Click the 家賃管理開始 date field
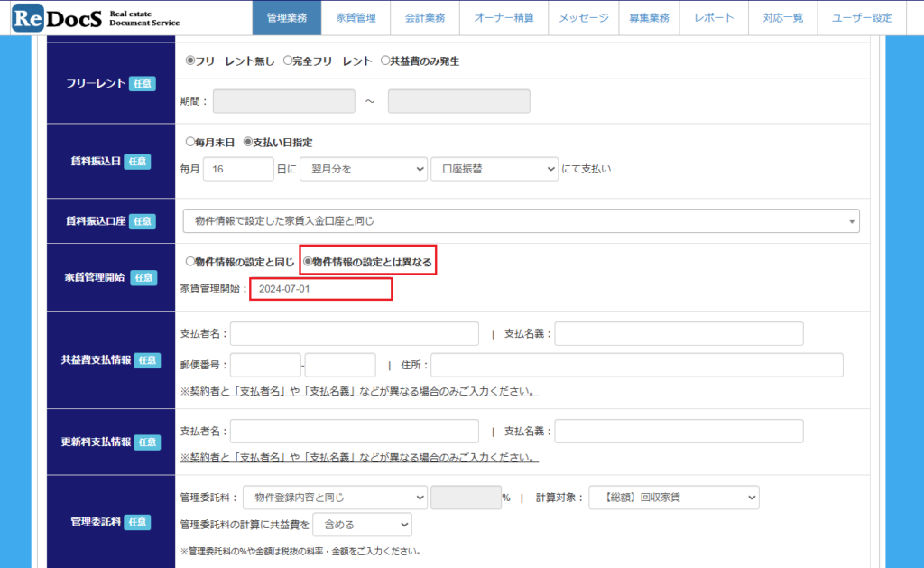This screenshot has width=924, height=568. click(320, 289)
